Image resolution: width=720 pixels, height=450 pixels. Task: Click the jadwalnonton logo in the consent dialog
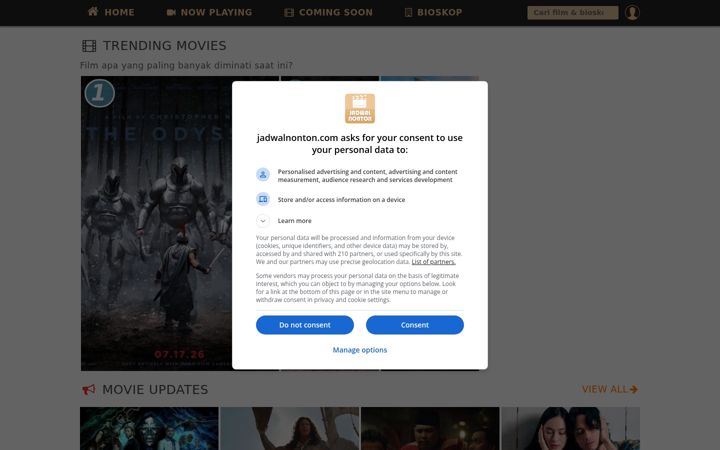pyautogui.click(x=360, y=109)
